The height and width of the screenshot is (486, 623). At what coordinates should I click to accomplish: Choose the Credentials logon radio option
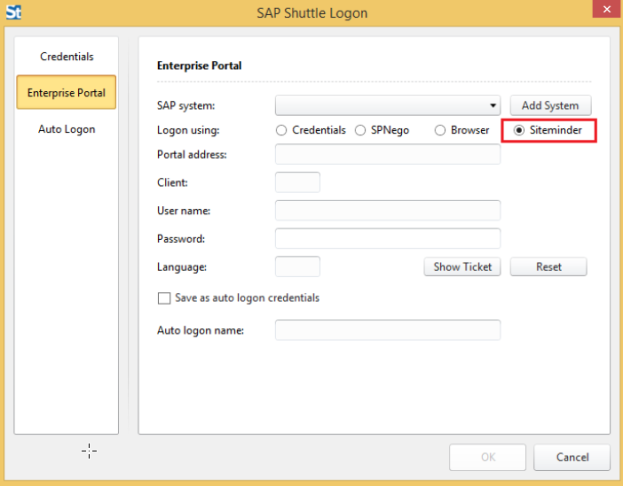coord(282,131)
